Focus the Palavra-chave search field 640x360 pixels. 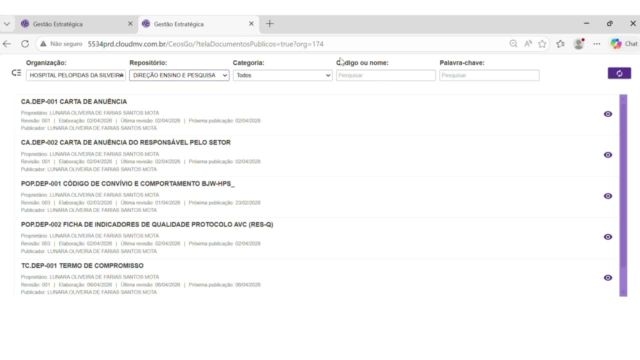489,76
